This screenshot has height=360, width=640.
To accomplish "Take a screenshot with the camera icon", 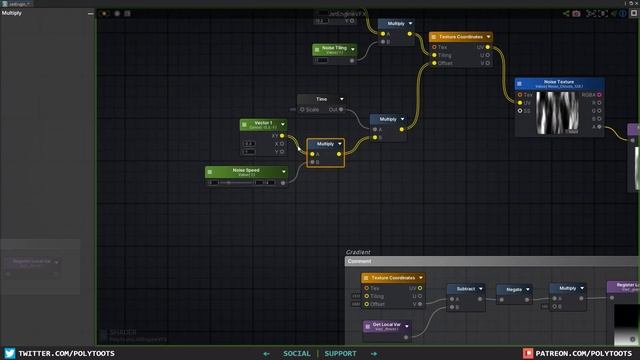I will pos(576,13).
